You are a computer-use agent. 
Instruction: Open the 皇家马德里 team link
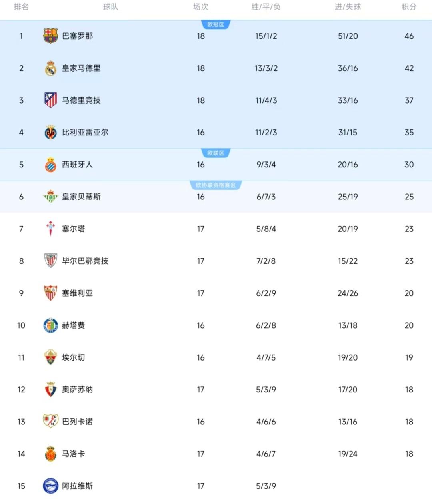(81, 68)
